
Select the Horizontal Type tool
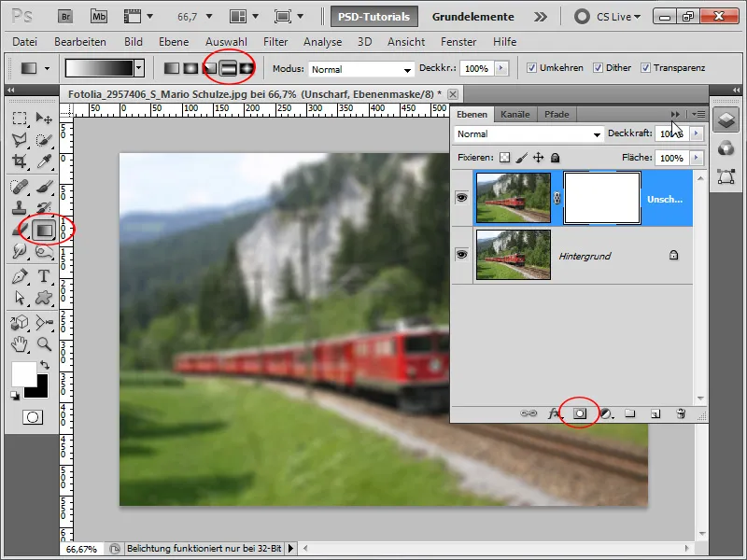click(44, 276)
